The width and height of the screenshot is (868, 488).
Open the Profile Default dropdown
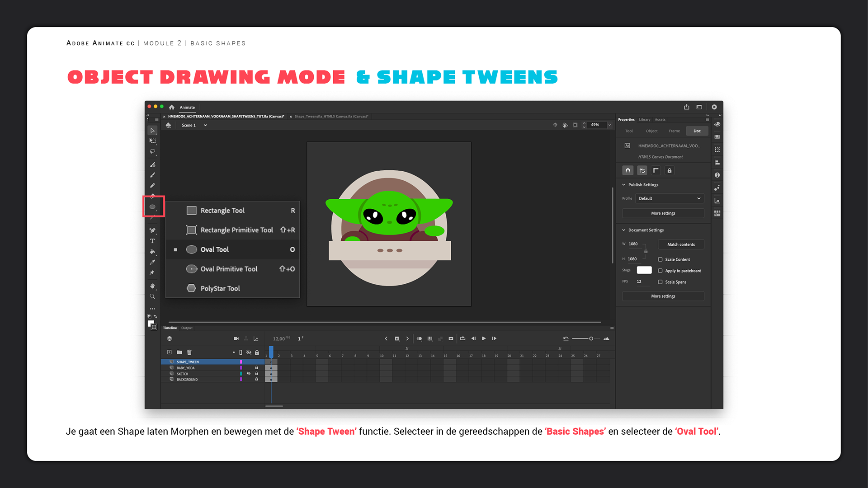670,198
